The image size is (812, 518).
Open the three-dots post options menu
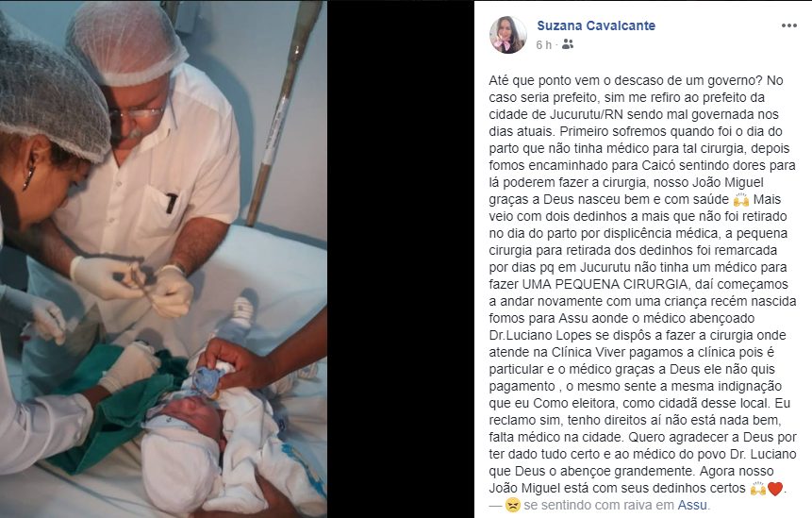[788, 25]
